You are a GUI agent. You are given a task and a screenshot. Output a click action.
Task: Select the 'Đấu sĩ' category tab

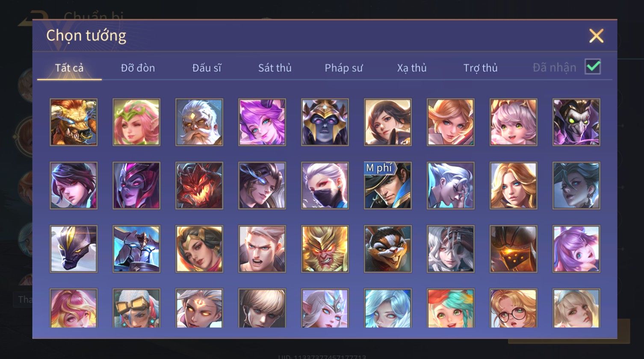207,68
